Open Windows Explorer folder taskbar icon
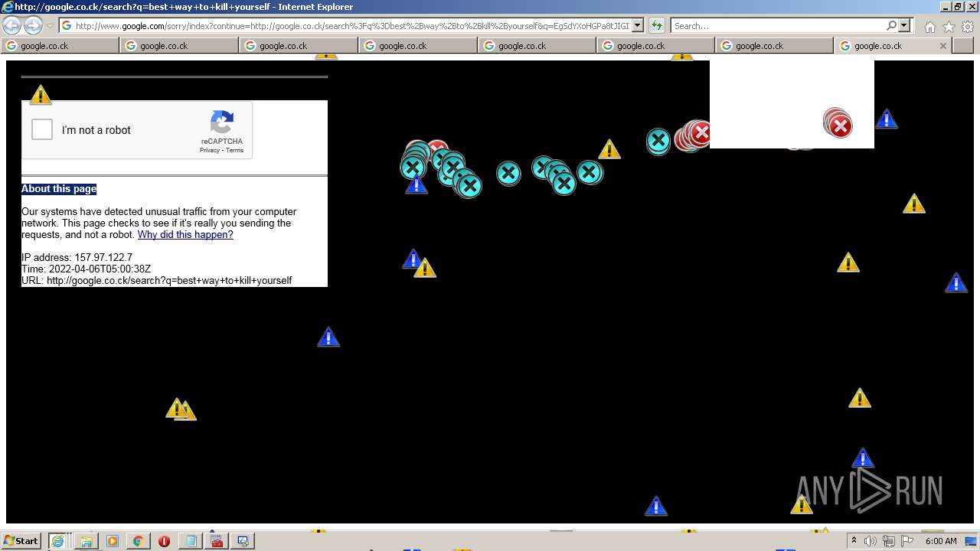Screen dimensions: 980x551 coord(87,541)
